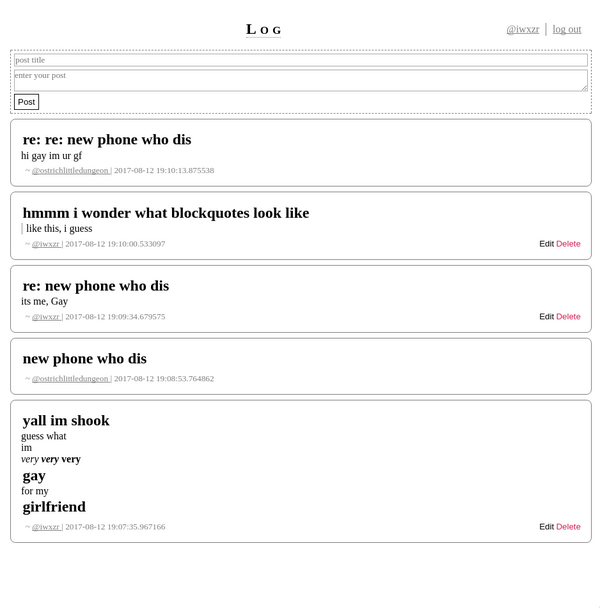The width and height of the screenshot is (600, 608).
Task: Focus the post title input field
Action: coord(300,60)
